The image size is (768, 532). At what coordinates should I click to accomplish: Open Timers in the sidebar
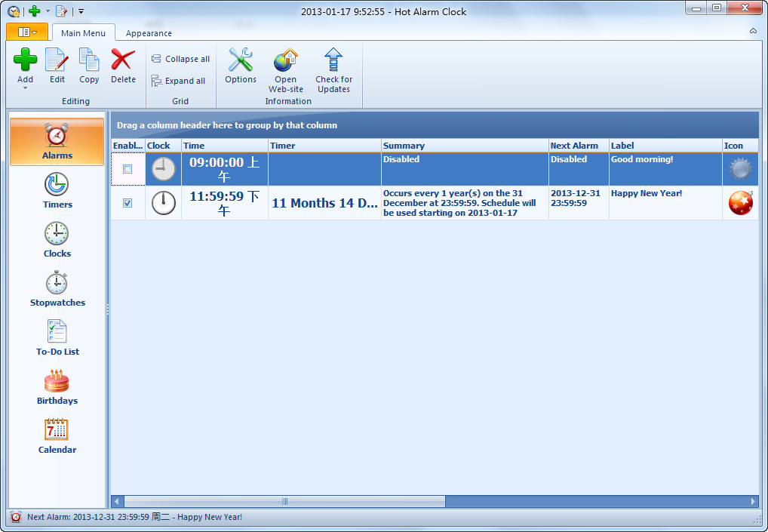(57, 191)
